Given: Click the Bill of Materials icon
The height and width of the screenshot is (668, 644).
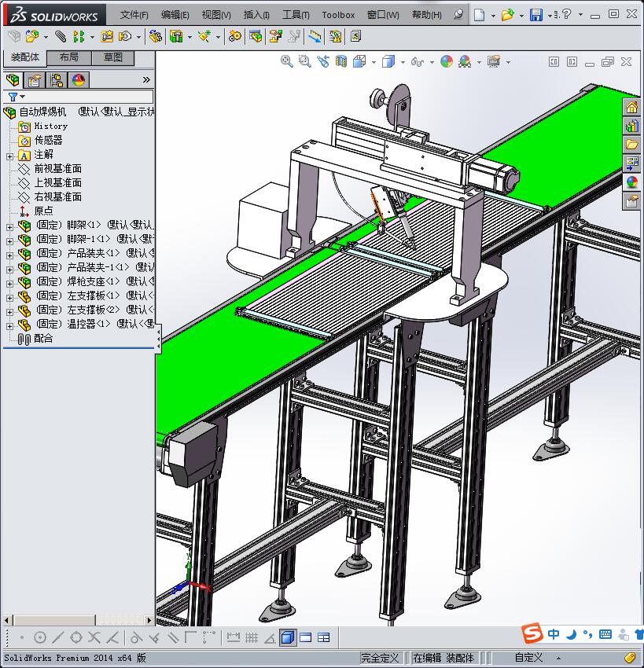Looking at the screenshot, I should click(x=256, y=36).
